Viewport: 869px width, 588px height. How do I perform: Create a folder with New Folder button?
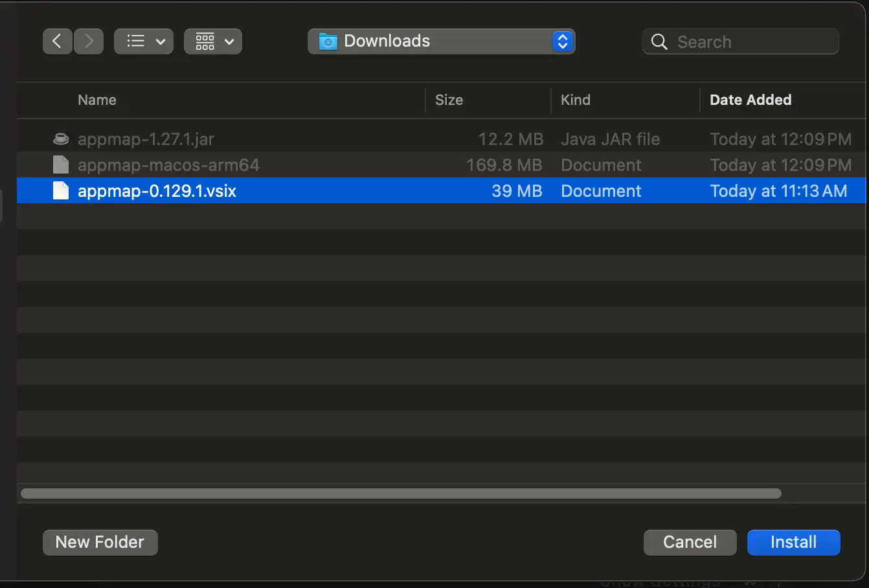pyautogui.click(x=100, y=543)
